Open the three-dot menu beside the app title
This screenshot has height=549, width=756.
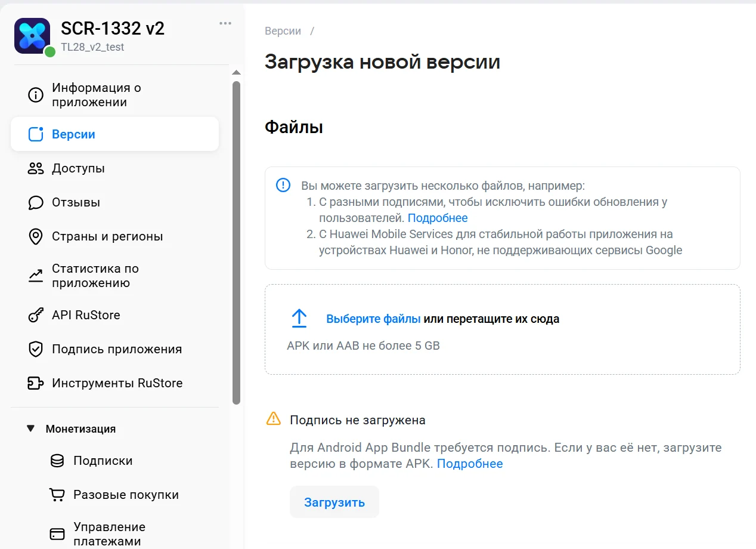[225, 23]
